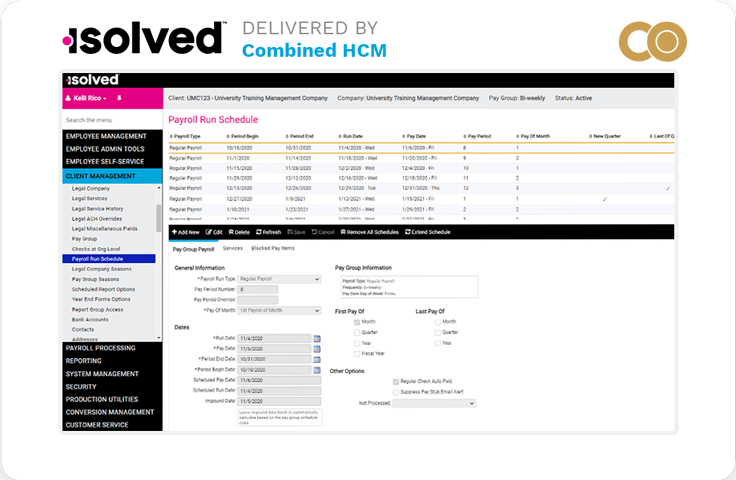Open the Kelli Rico user menu
The image size is (736, 480).
[x=86, y=98]
